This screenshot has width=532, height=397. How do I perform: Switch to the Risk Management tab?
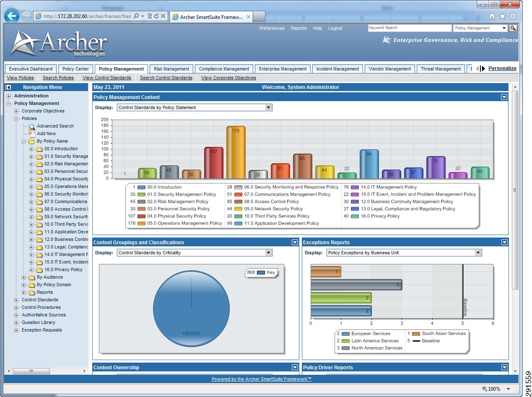pos(171,69)
